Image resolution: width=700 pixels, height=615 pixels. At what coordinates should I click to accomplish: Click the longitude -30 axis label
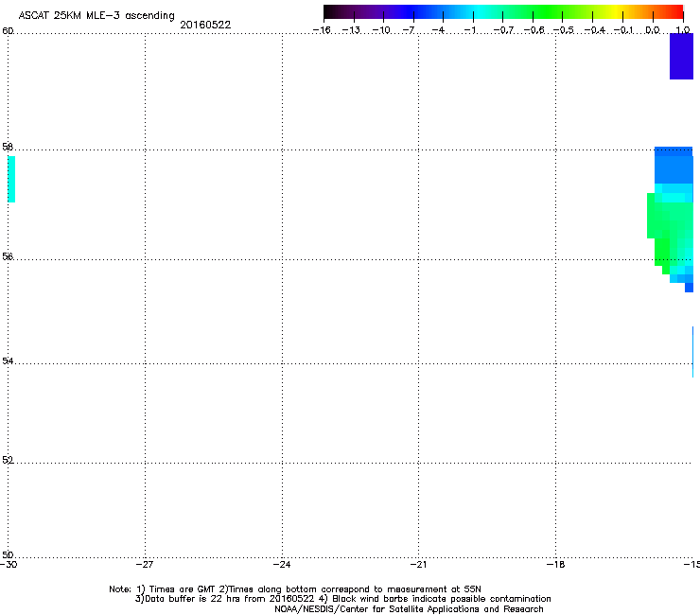click(x=9, y=565)
